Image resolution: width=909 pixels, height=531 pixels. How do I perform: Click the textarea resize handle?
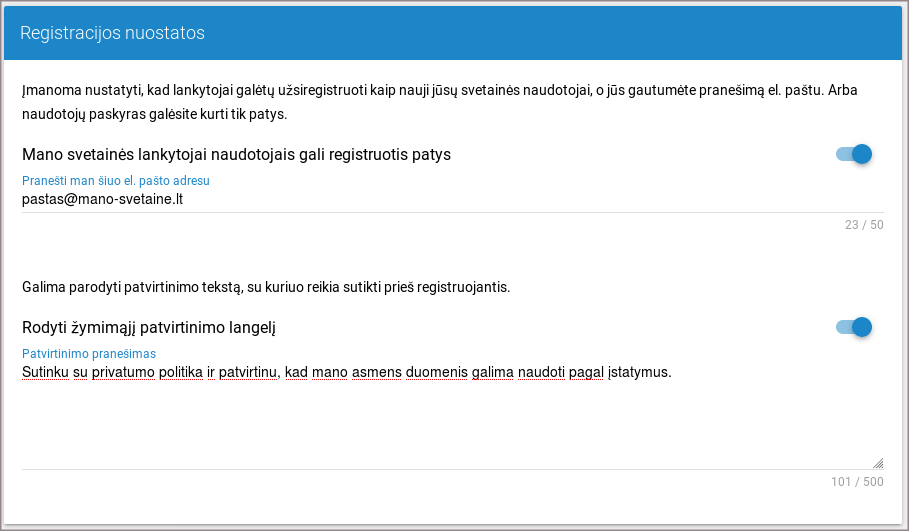click(878, 463)
